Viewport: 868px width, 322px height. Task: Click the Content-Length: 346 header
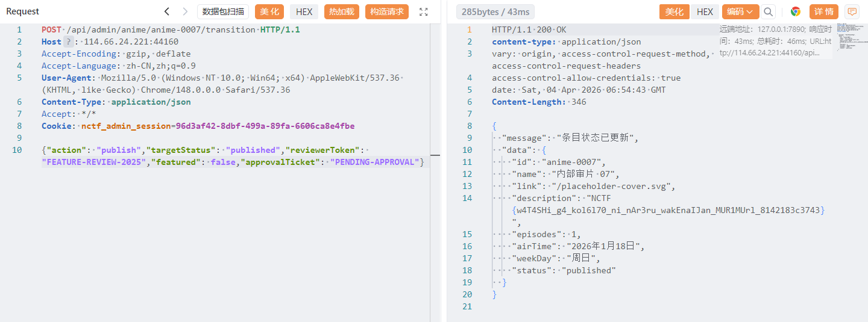click(x=539, y=102)
